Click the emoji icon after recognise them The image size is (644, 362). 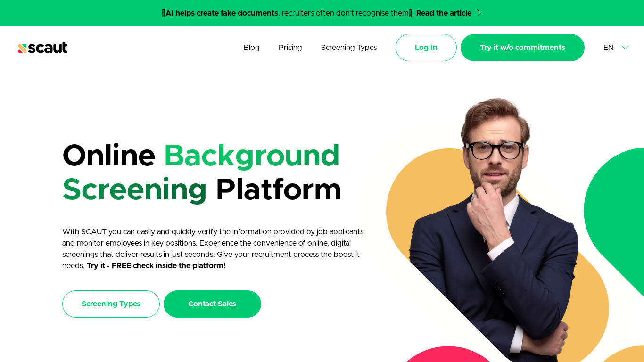tap(411, 13)
